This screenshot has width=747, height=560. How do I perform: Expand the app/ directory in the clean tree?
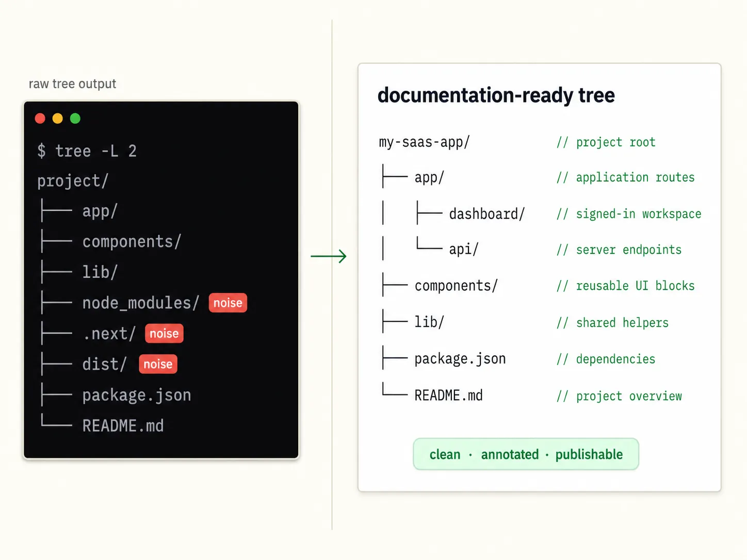pos(429,177)
